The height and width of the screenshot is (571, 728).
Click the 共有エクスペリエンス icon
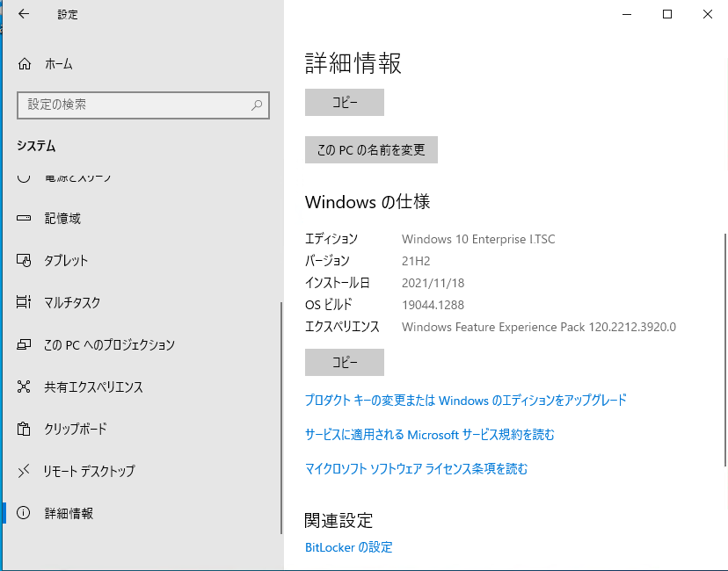pos(24,387)
